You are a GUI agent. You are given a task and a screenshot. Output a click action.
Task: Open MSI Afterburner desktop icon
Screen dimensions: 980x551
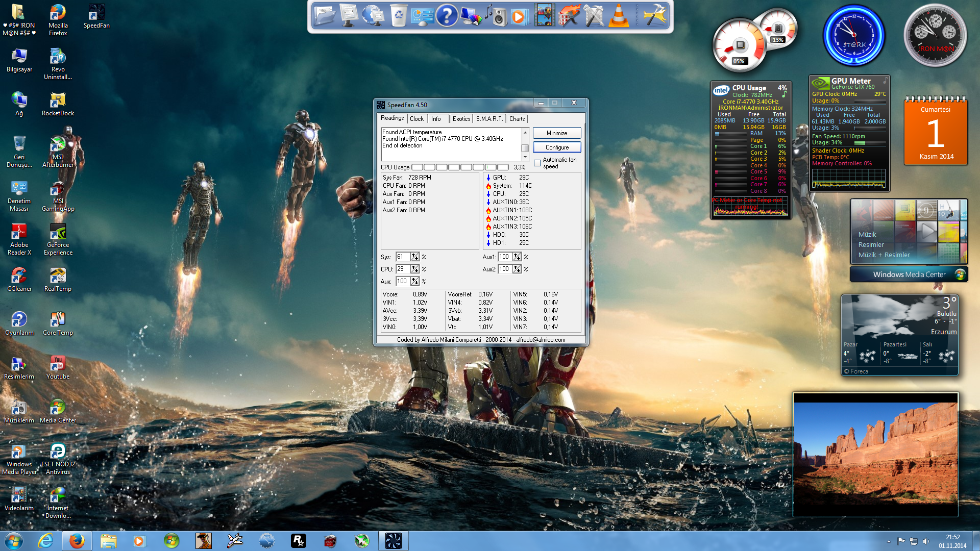click(58, 152)
